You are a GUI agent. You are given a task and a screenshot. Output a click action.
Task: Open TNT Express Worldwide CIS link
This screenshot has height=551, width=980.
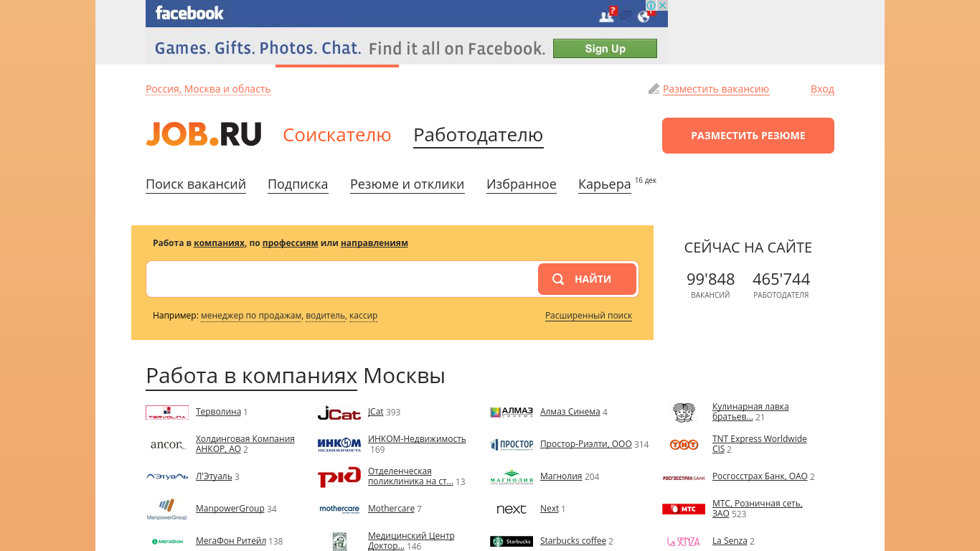click(759, 444)
